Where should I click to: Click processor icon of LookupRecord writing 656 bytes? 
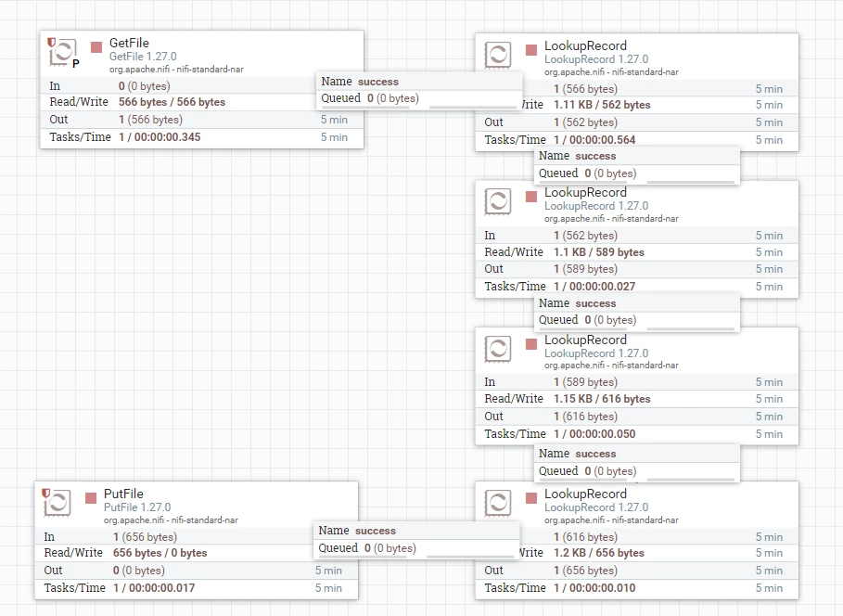[x=498, y=503]
